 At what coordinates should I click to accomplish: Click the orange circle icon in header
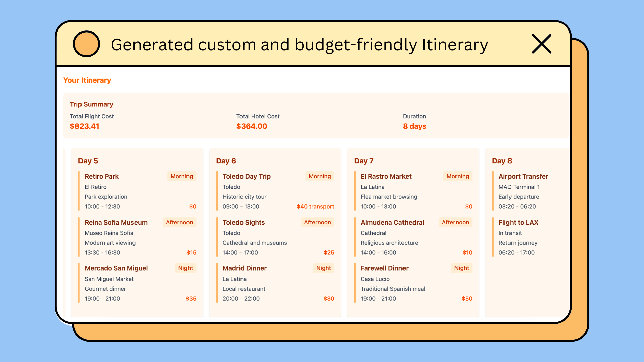(86, 44)
